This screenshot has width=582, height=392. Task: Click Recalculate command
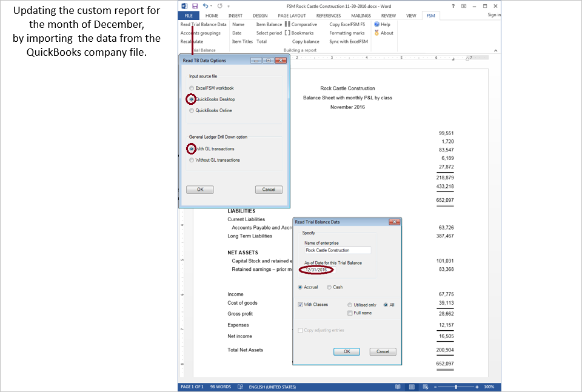[192, 42]
